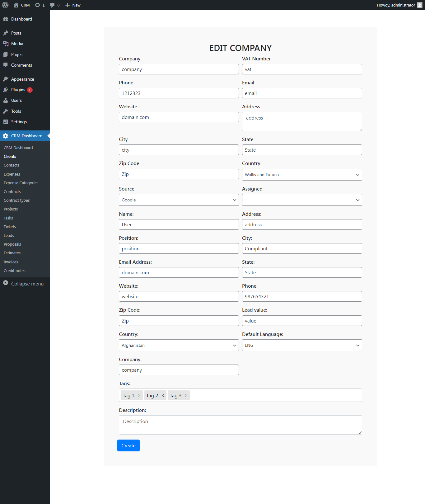This screenshot has width=425, height=504.
Task: Focus the Lead value input field
Action: click(x=302, y=321)
